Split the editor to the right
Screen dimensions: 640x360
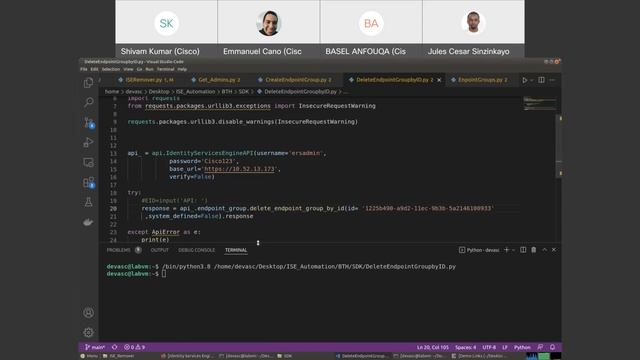click(541, 80)
